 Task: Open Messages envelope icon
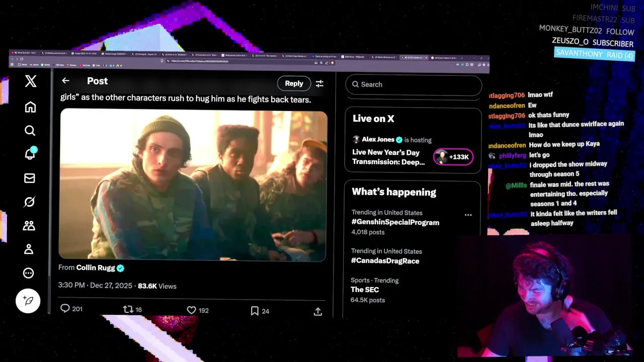coord(29,178)
